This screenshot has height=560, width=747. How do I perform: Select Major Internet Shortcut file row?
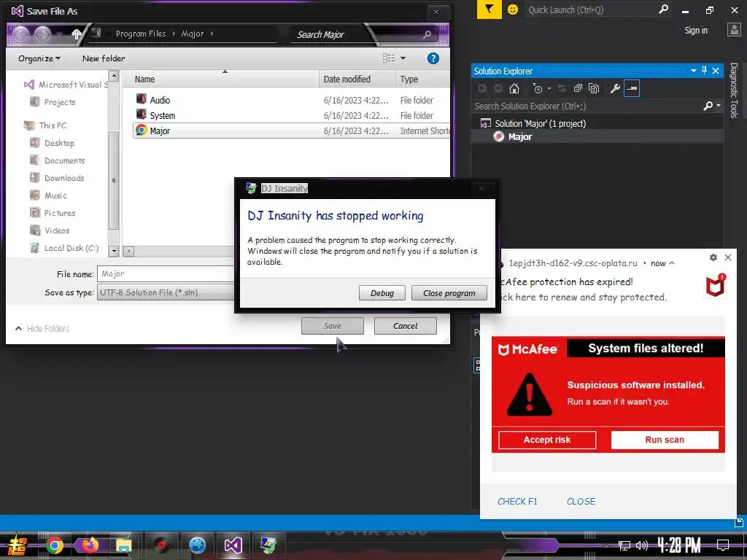(x=292, y=131)
